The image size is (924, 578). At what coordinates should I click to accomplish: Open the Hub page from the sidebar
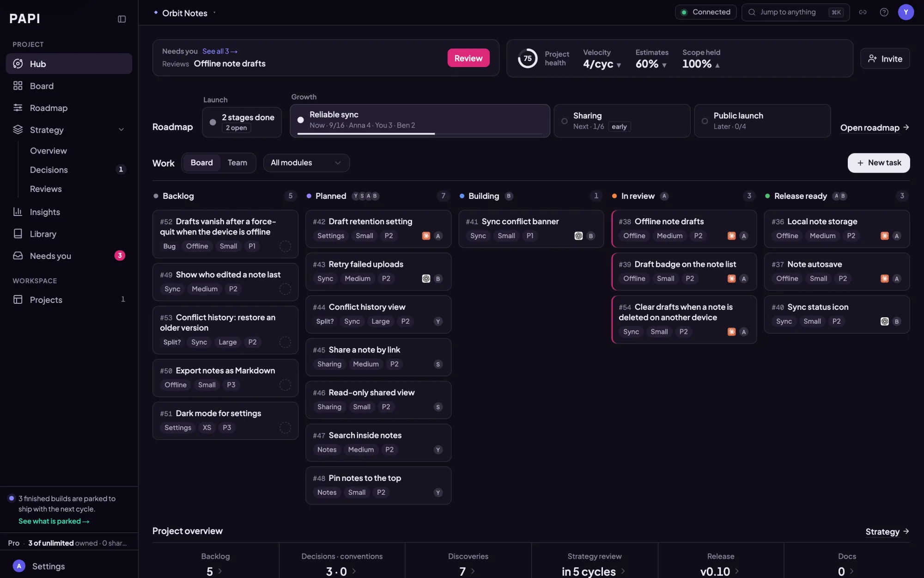69,64
